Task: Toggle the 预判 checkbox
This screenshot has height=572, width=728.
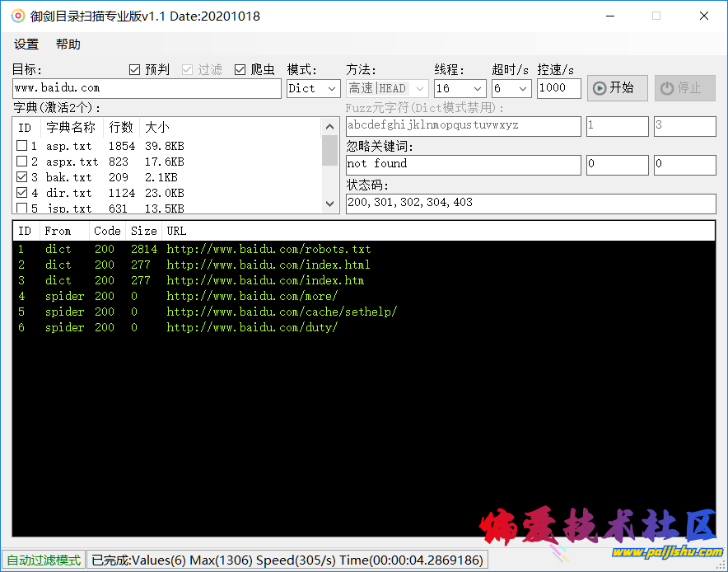Action: [135, 70]
